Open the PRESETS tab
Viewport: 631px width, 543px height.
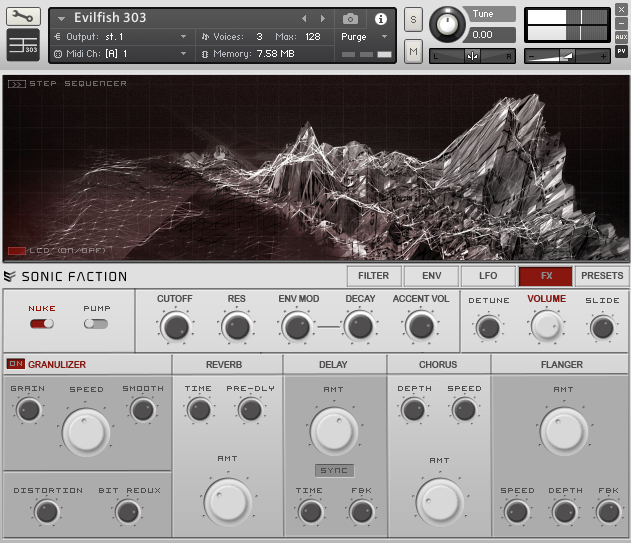(x=601, y=276)
